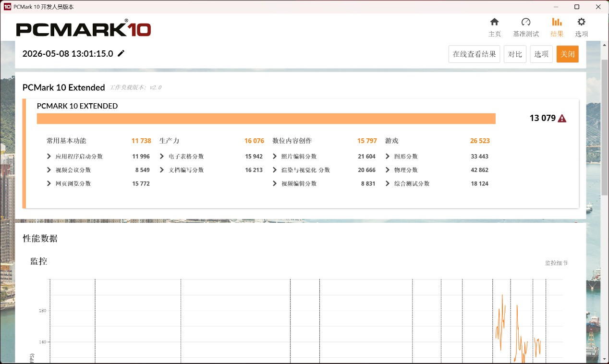
Task: Minimize the PCMark 10 window
Action: (555, 7)
